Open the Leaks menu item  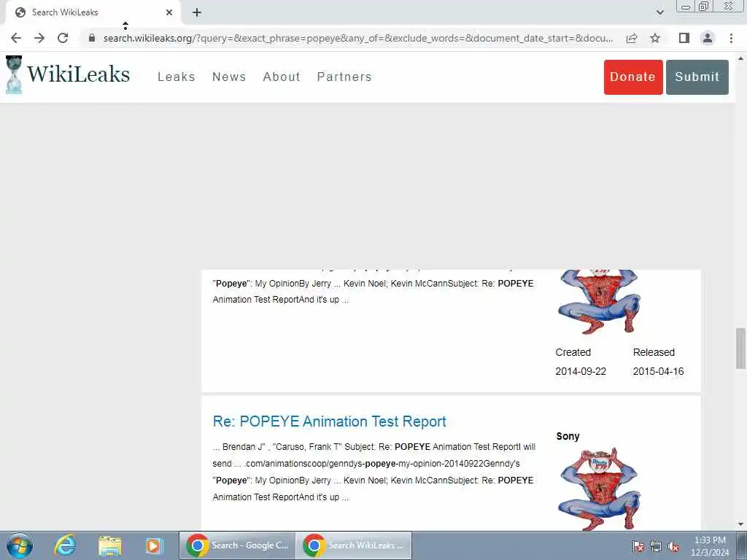[x=177, y=77]
